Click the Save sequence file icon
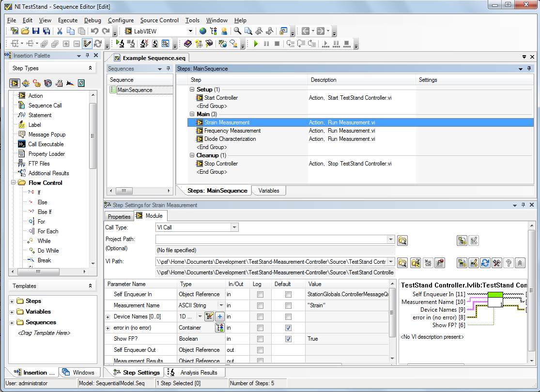Image resolution: width=540 pixels, height=392 pixels. click(x=36, y=31)
